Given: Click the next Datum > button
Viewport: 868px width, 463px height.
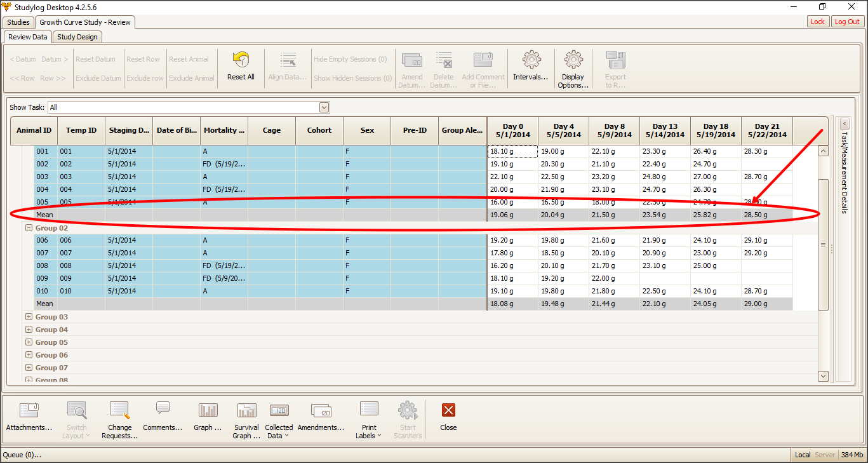Looking at the screenshot, I should click(55, 59).
